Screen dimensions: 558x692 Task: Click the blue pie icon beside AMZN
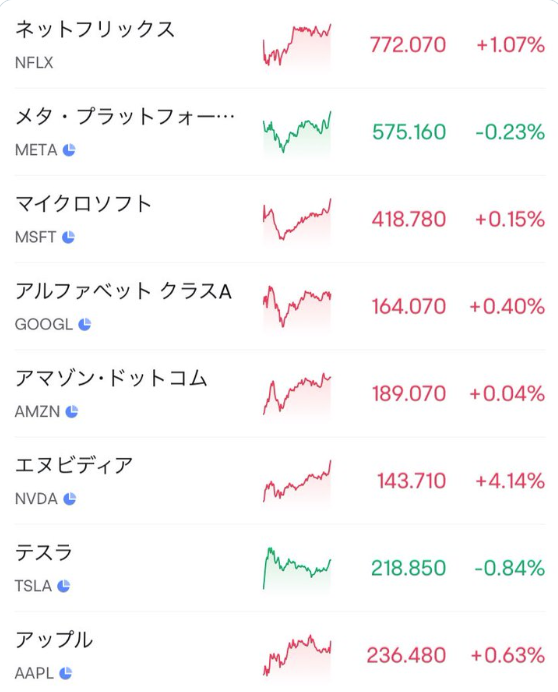pyautogui.click(x=72, y=411)
